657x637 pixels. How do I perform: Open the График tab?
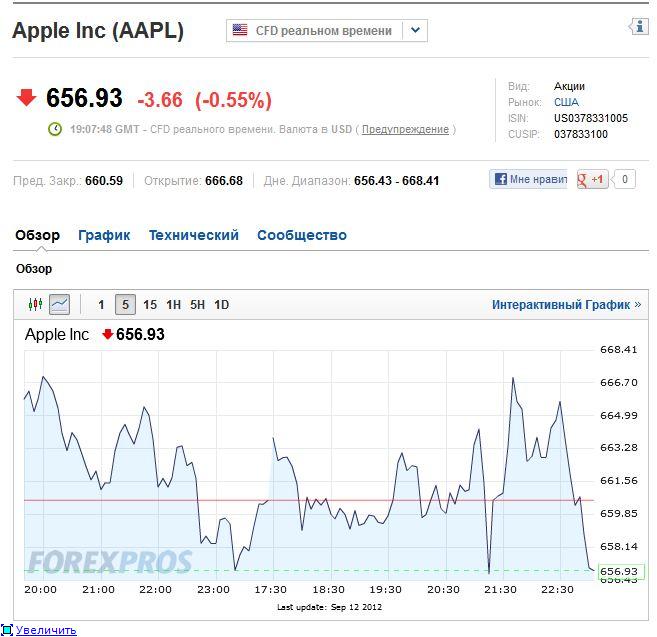point(104,236)
